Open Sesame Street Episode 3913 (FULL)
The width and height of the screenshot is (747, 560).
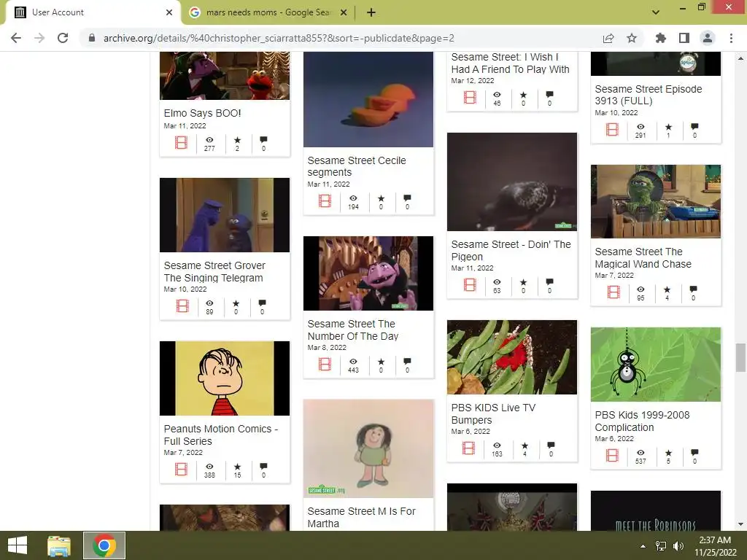tap(648, 95)
